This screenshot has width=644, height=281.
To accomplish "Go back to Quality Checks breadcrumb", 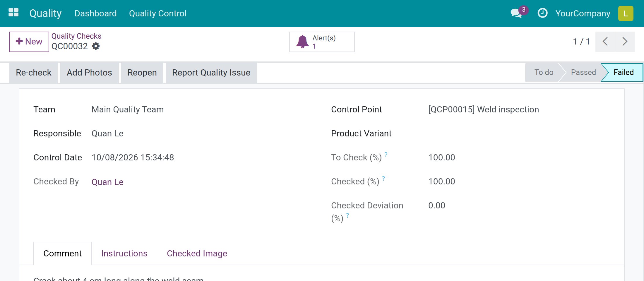I will pos(76,36).
